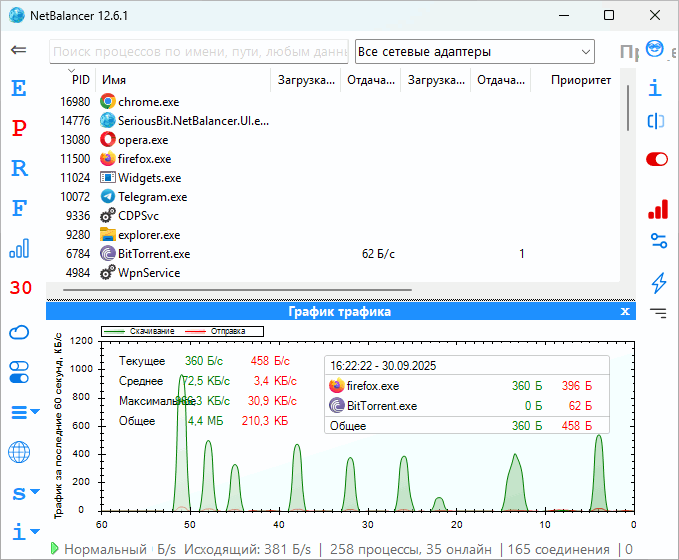Open the sliders settings icon in right sidebar
The height and width of the screenshot is (560, 679).
click(x=659, y=240)
